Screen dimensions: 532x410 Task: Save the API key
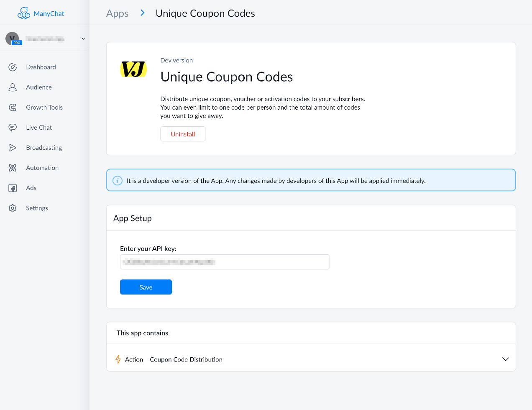click(x=146, y=287)
